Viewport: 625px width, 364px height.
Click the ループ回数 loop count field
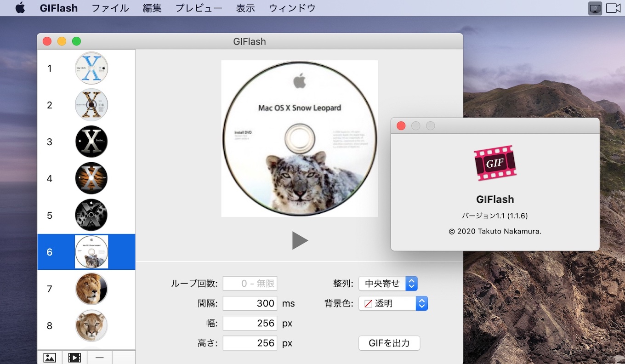coord(250,284)
